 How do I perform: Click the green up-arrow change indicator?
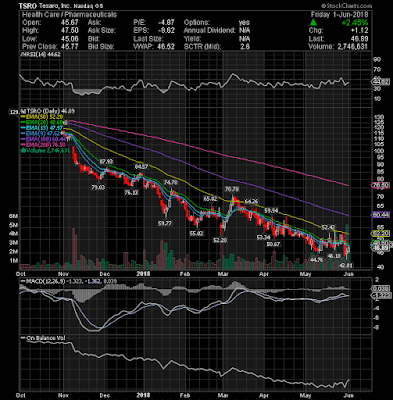click(313, 23)
